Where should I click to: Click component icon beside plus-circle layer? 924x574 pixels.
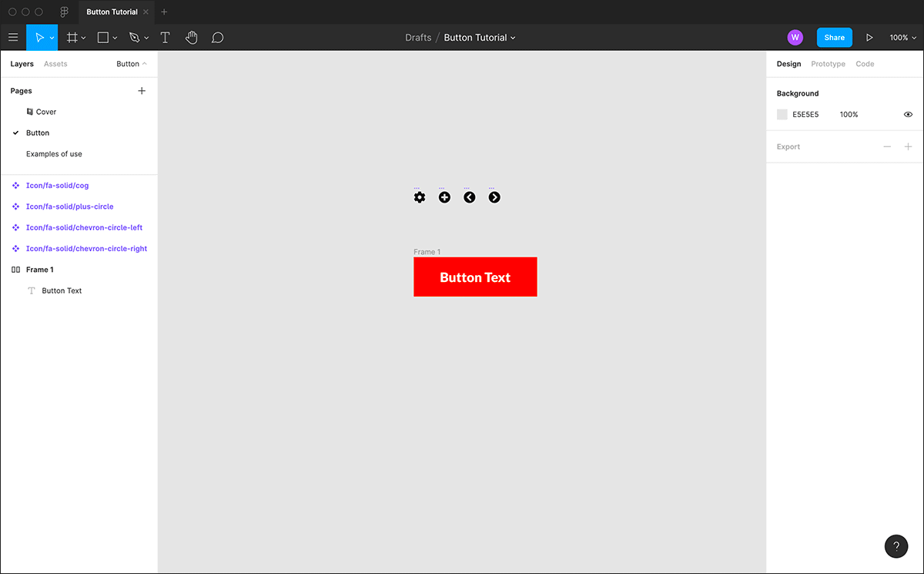coord(15,206)
